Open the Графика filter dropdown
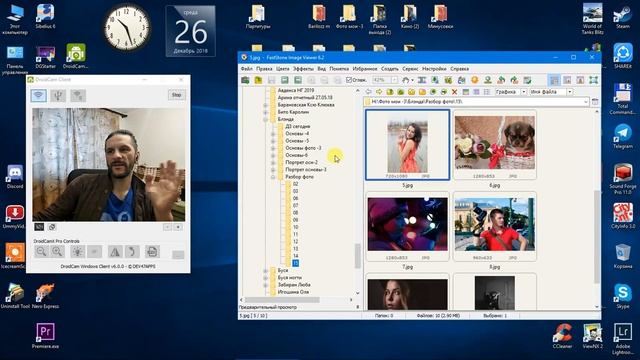 (x=524, y=92)
